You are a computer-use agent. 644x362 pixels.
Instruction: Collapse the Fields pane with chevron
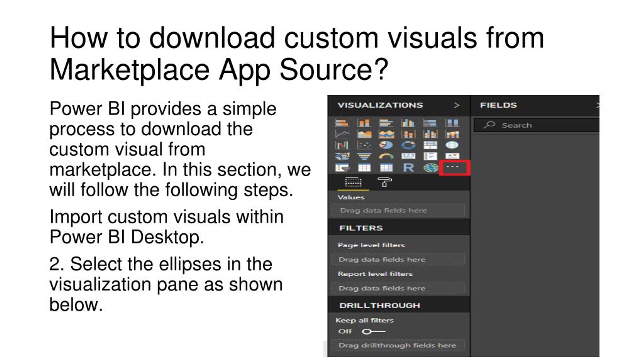(597, 105)
